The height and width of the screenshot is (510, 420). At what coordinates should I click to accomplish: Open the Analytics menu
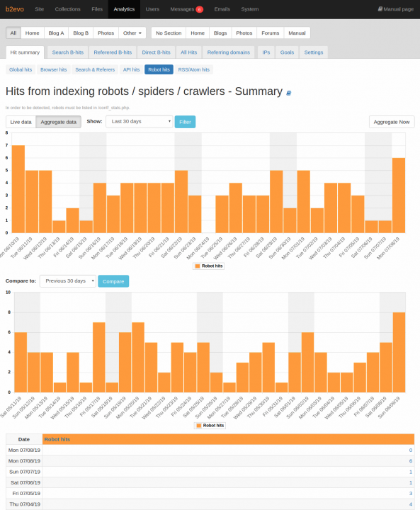124,9
